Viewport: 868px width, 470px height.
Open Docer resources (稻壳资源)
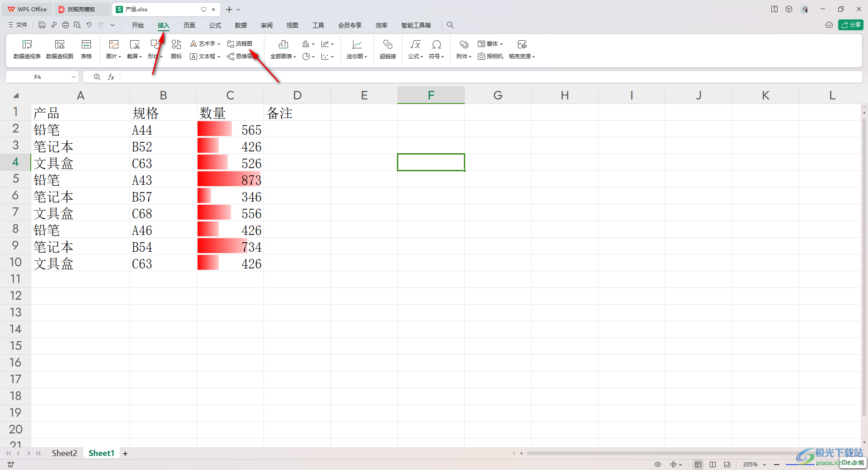tap(522, 49)
